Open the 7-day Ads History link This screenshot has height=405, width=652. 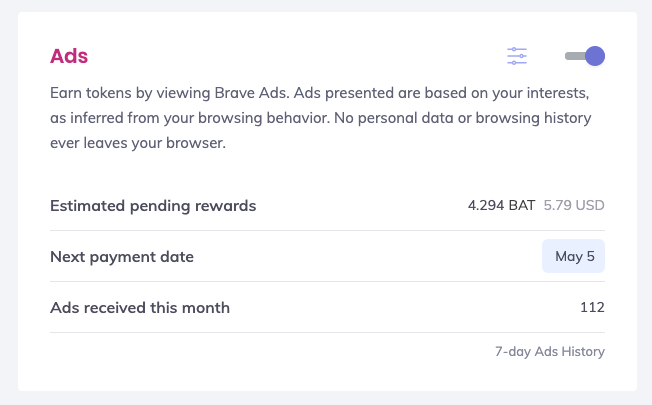(550, 351)
